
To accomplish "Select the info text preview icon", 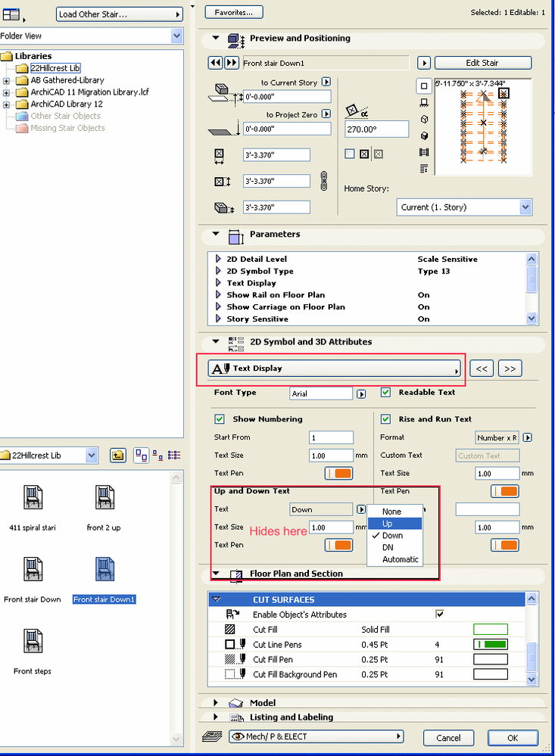I will [424, 169].
